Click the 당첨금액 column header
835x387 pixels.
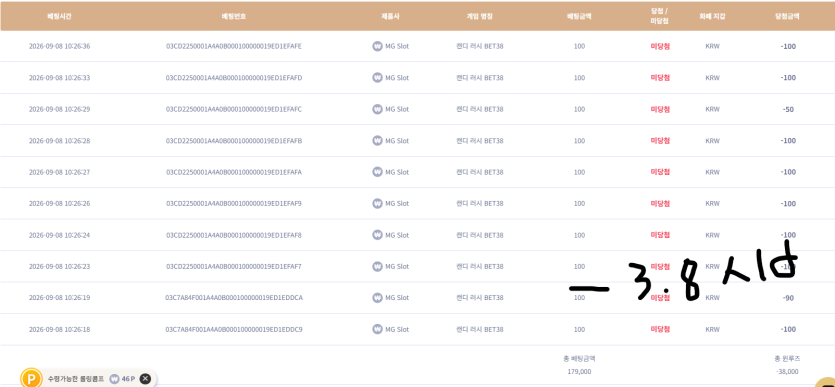(x=788, y=16)
